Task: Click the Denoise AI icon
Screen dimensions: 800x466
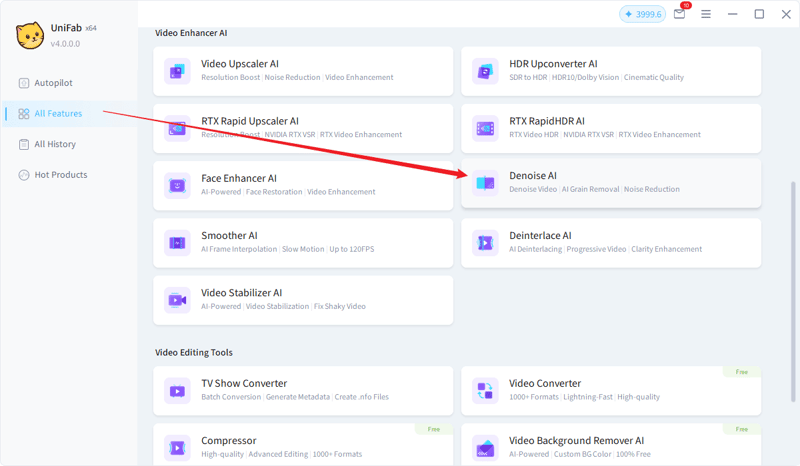Action: pyautogui.click(x=485, y=183)
